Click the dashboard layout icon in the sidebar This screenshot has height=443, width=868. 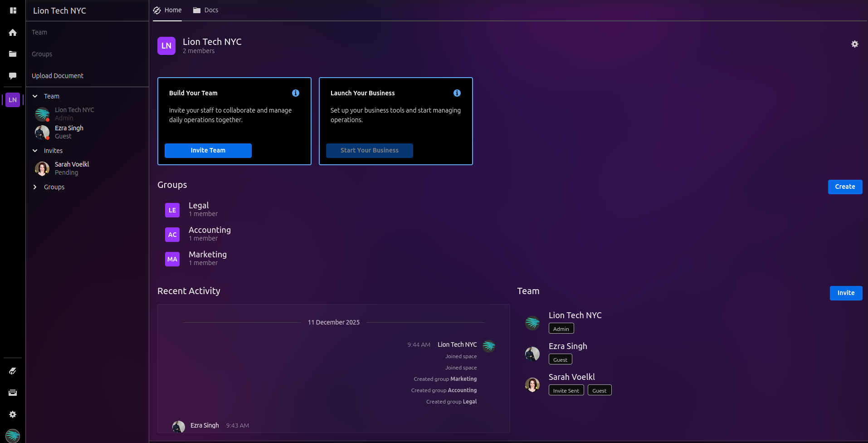[13, 10]
